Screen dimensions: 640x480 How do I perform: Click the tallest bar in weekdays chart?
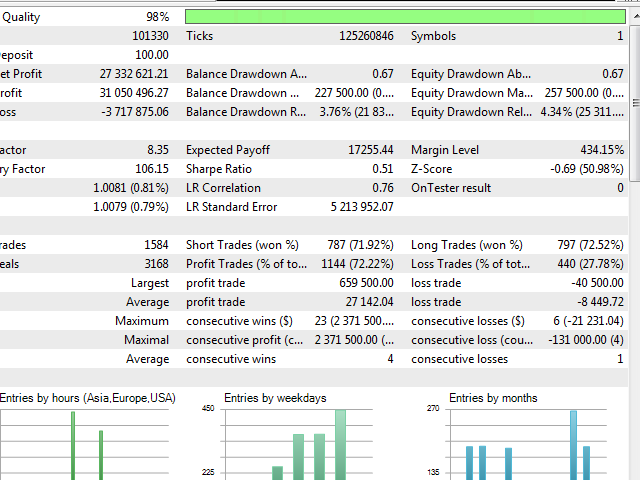(341, 444)
